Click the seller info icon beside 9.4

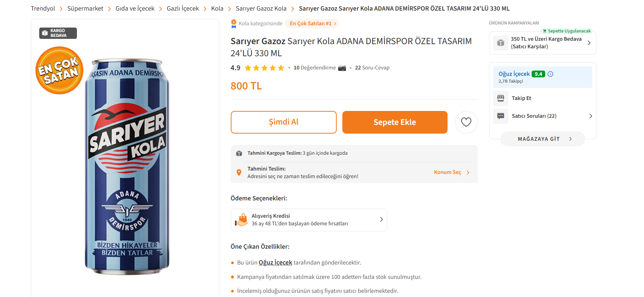[550, 74]
